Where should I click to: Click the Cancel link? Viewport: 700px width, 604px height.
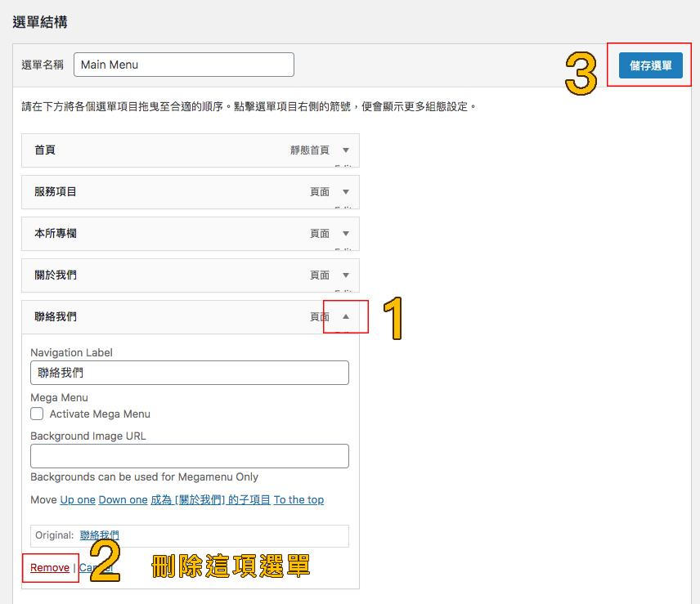96,567
